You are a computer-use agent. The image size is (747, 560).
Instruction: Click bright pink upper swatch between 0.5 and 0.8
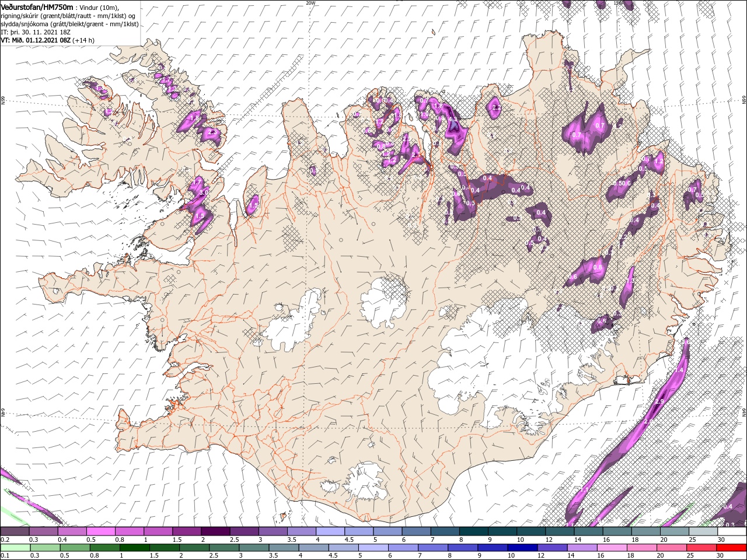100,531
